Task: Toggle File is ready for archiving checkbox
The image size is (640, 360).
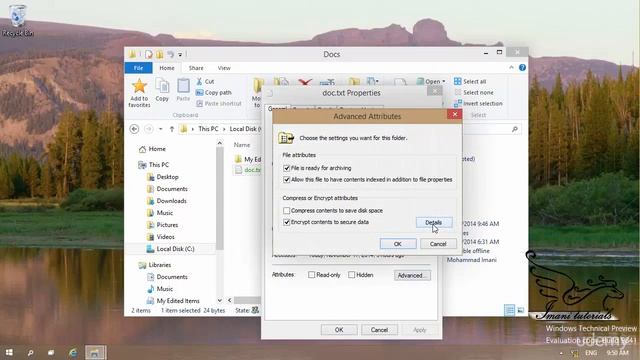Action: coord(287,168)
